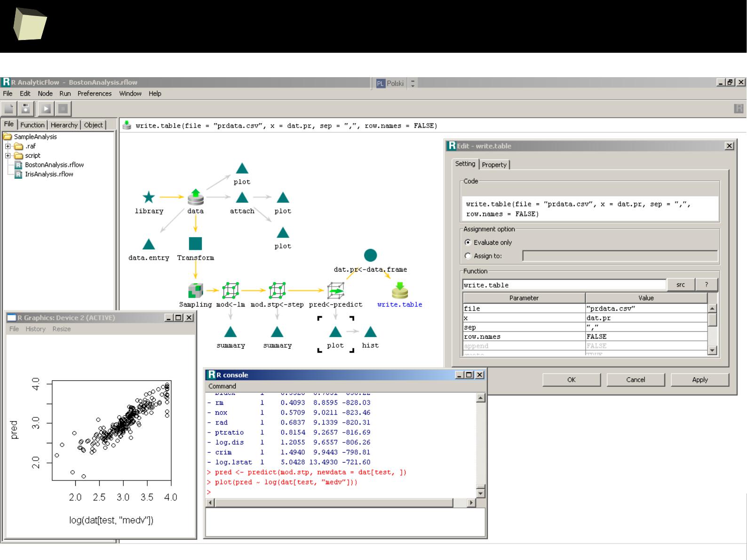Click the parameter table scroll down arrow
The image size is (747, 560).
[x=712, y=350]
